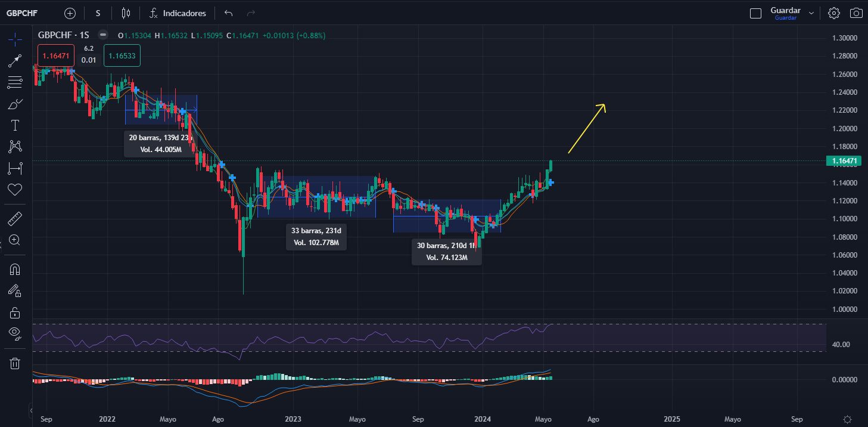
Task: Click the Guardar save button
Action: (785, 13)
